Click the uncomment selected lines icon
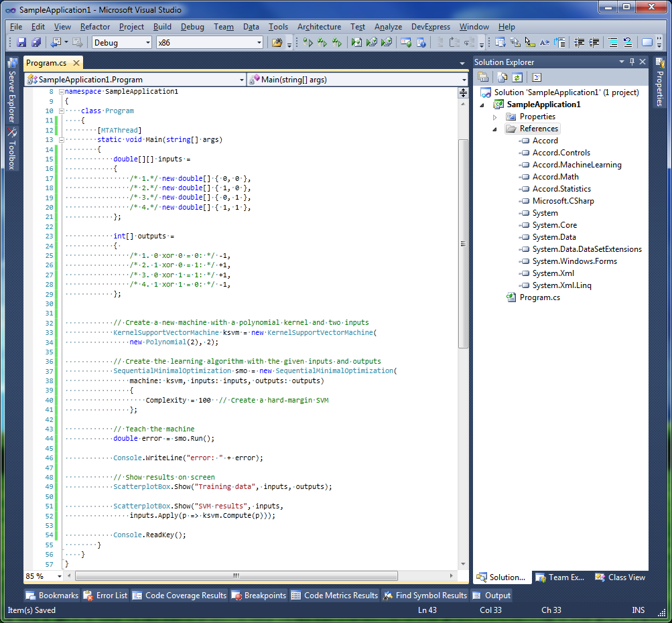The height and width of the screenshot is (623, 672). (628, 42)
